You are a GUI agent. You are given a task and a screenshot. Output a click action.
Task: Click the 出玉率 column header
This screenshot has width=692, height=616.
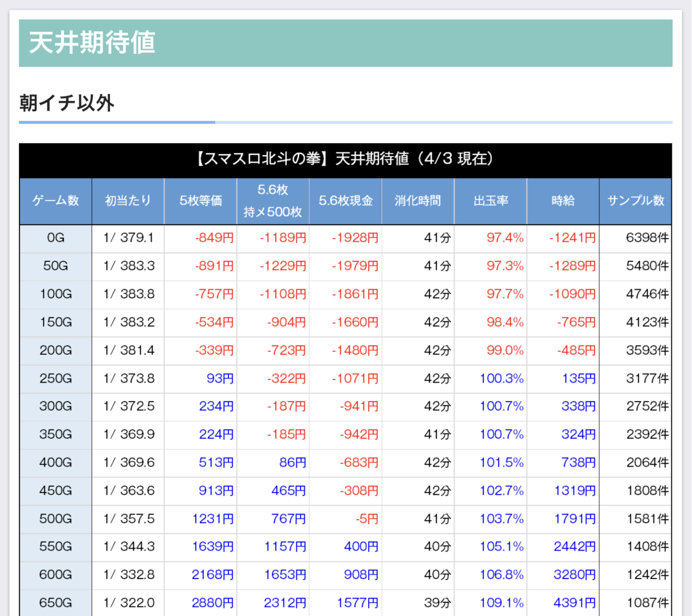[491, 201]
